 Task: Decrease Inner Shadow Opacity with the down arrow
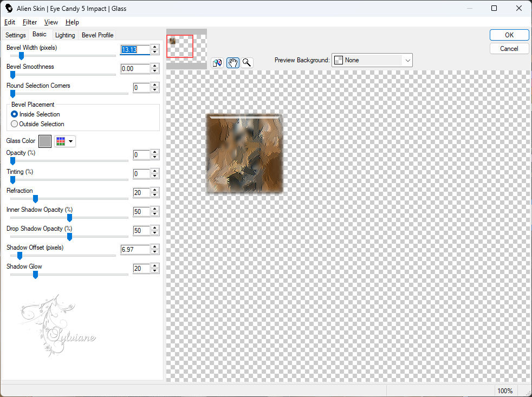pos(155,214)
